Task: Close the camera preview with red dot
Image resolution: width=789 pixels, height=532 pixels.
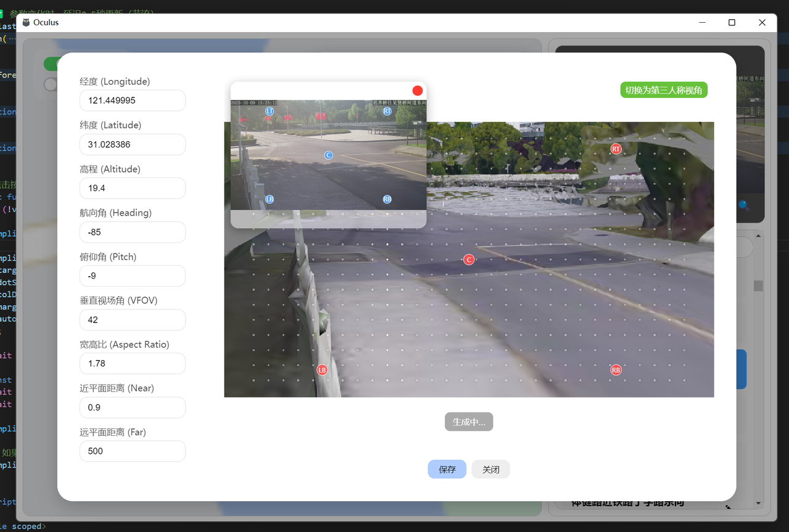Action: click(417, 91)
